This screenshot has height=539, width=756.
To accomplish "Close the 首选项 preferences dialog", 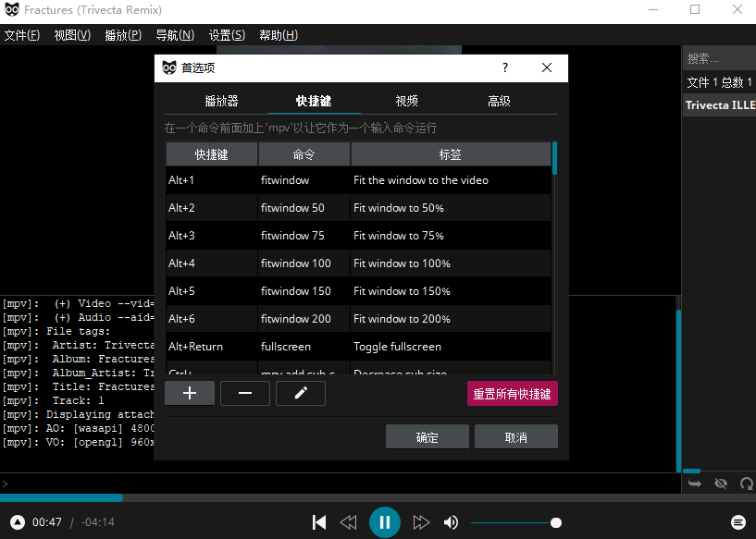I will point(546,67).
